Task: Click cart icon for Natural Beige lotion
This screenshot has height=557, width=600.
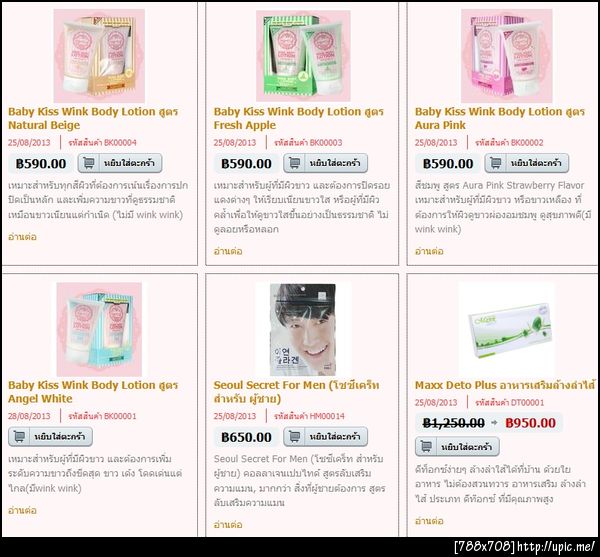Action: click(88, 163)
